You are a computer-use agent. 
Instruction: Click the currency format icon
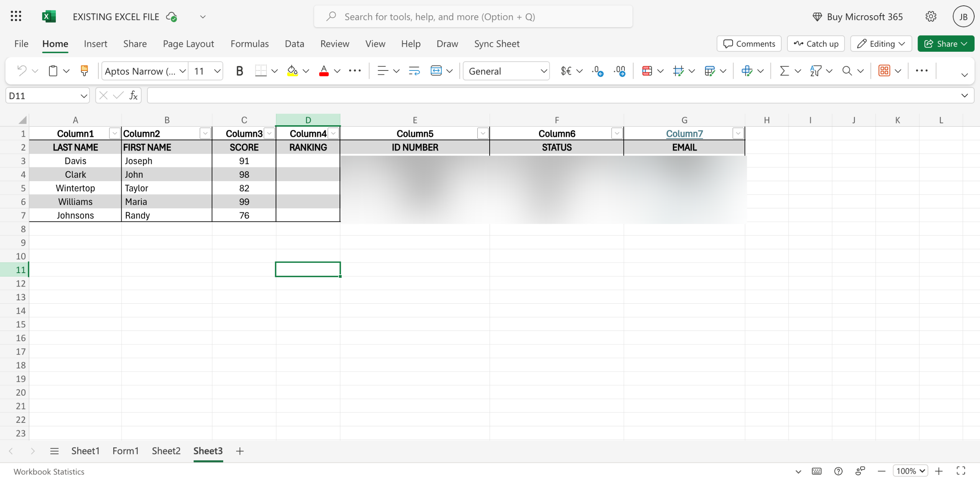566,71
